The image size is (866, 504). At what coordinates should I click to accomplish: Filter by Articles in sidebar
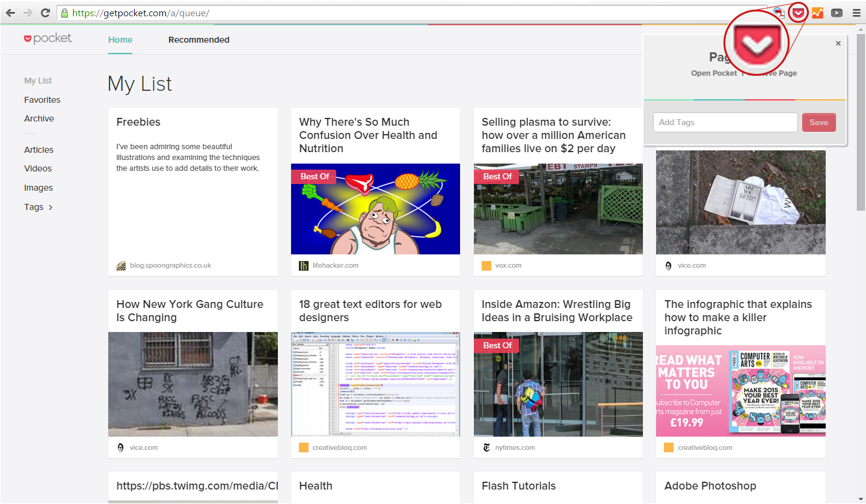38,150
